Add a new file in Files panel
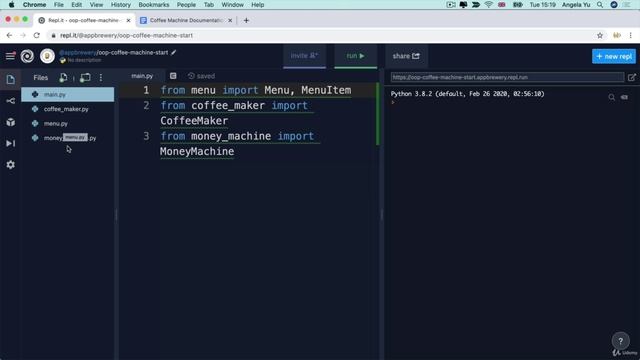640x360 pixels. [63, 77]
